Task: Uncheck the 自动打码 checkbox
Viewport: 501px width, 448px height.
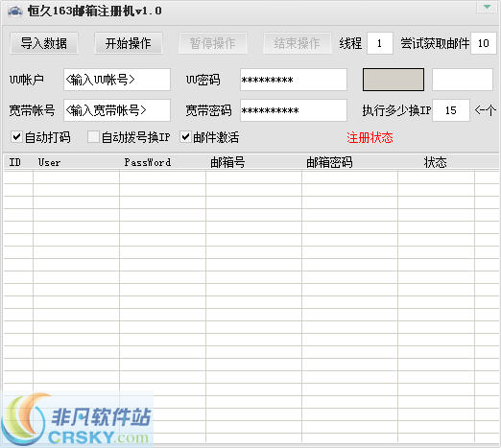Action: [x=16, y=137]
